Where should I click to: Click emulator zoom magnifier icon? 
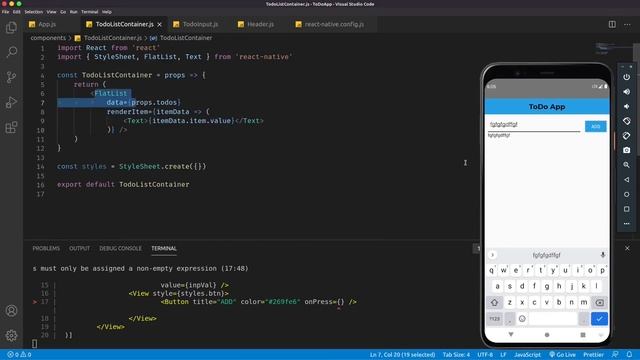click(x=627, y=165)
